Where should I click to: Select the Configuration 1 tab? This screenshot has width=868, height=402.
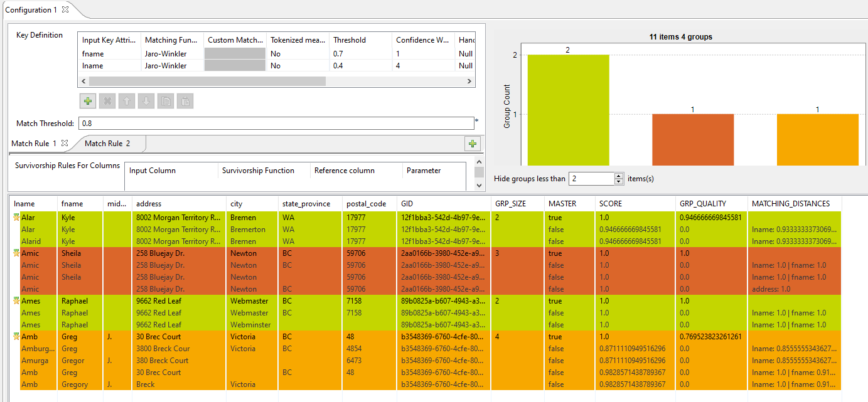28,10
